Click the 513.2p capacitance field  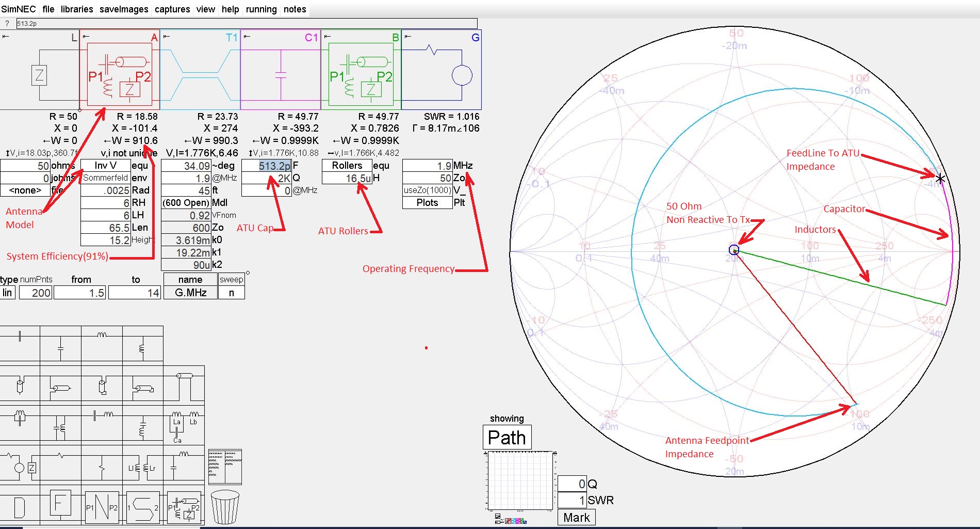click(267, 166)
